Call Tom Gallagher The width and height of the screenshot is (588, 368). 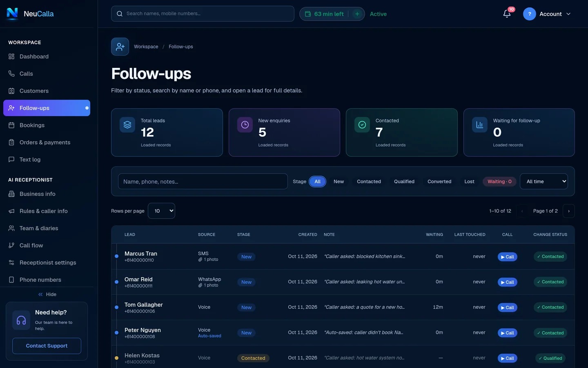[508, 307]
